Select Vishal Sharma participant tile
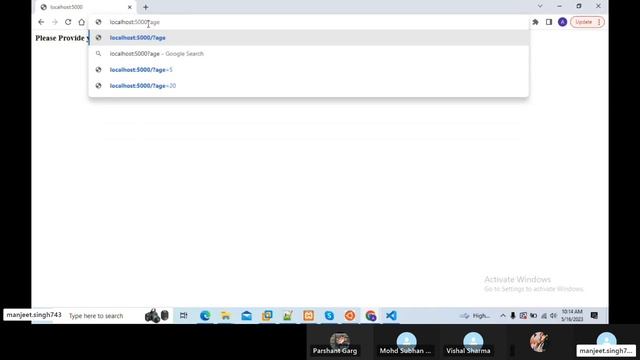 pyautogui.click(x=473, y=343)
